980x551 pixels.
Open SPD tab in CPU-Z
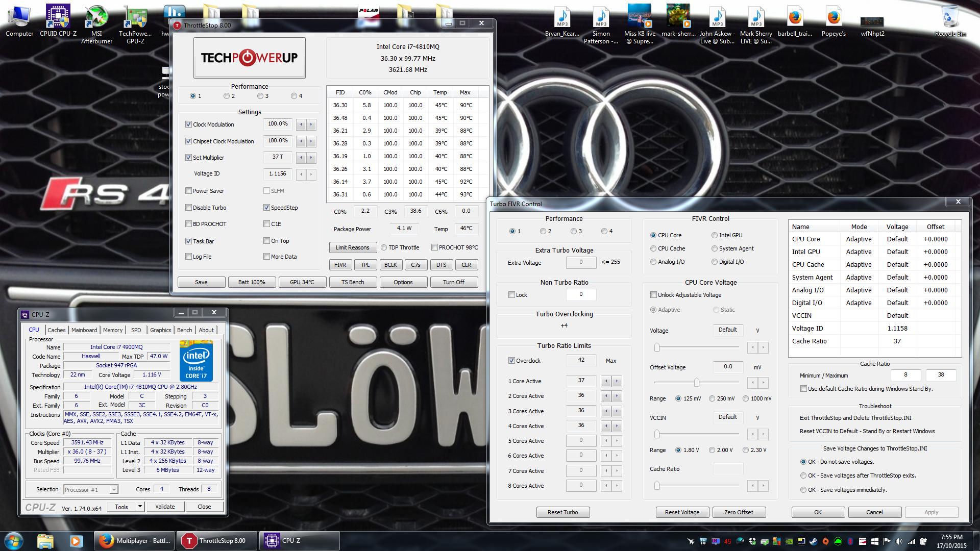(136, 330)
